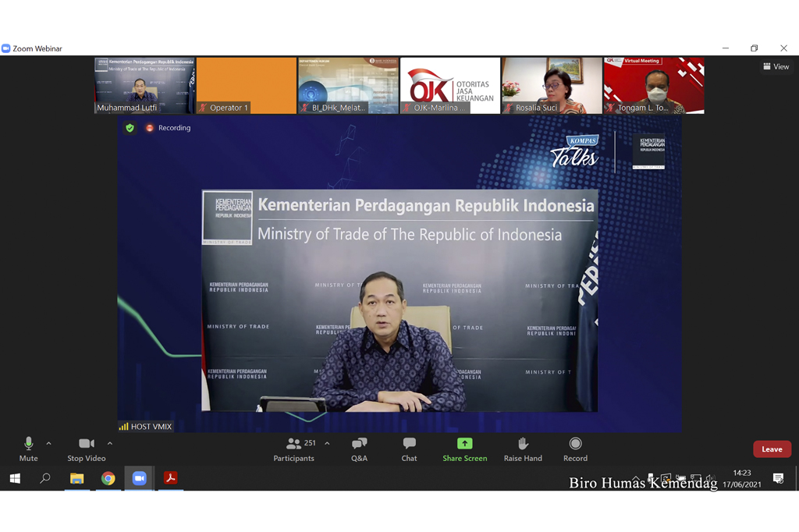Viewport: 799px width, 532px height.
Task: Close the Zoom Webinar window
Action: point(783,48)
